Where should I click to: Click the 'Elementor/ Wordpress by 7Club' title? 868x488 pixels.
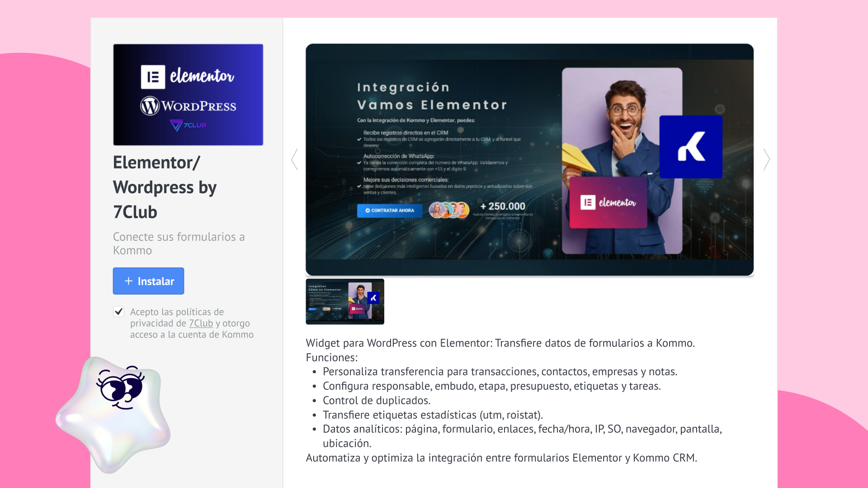(165, 187)
